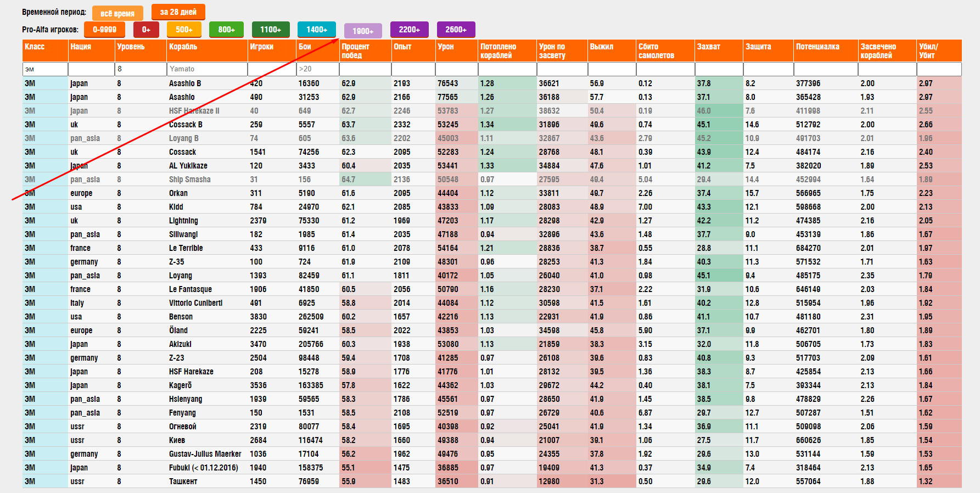The height and width of the screenshot is (493, 980).
Task: Click ship name 'Vittorio Cuniberti'
Action: click(x=195, y=303)
